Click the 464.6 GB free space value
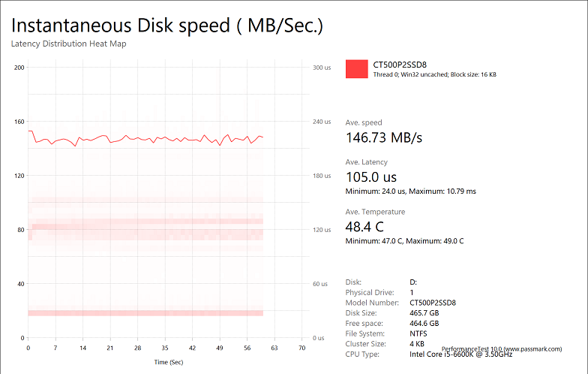This screenshot has height=374, width=588. 424,323
